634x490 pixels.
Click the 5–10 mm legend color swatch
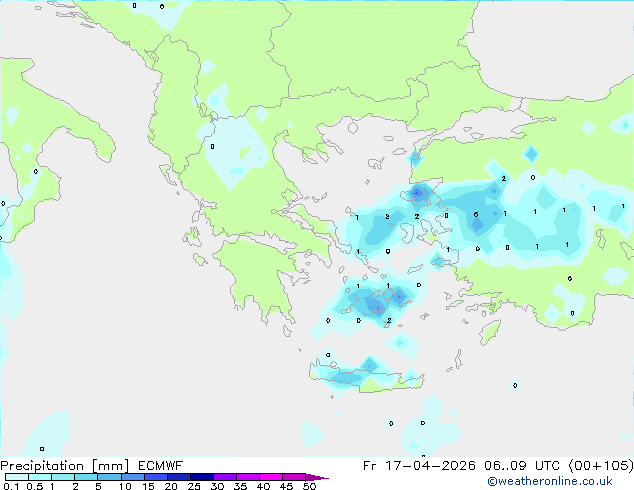109,477
